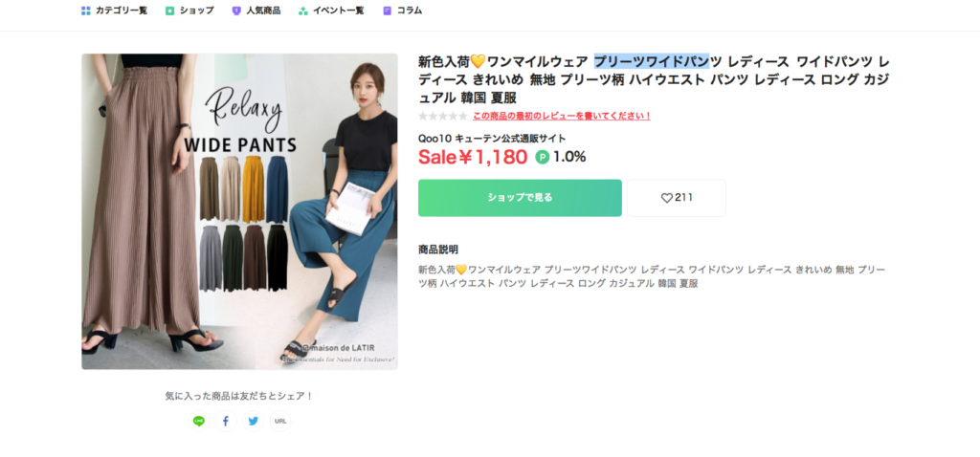
Task: Click the heart icon in favorites button
Action: [667, 198]
